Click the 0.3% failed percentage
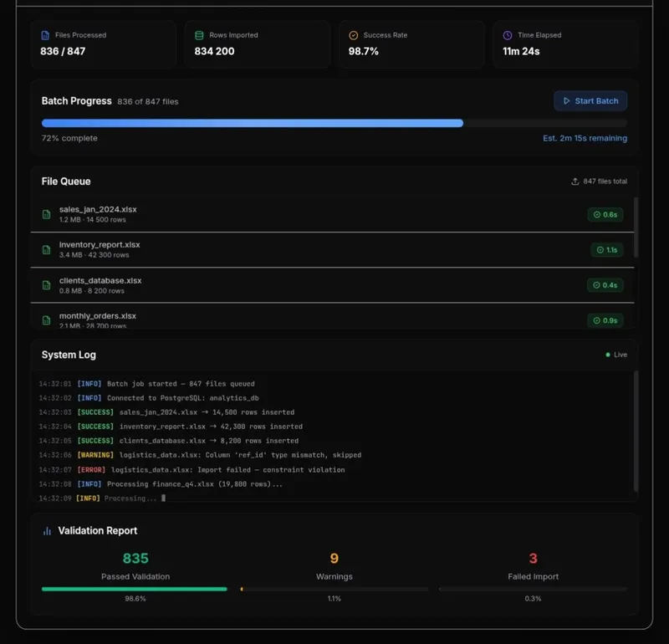Image resolution: width=669 pixels, height=644 pixels. (x=533, y=599)
